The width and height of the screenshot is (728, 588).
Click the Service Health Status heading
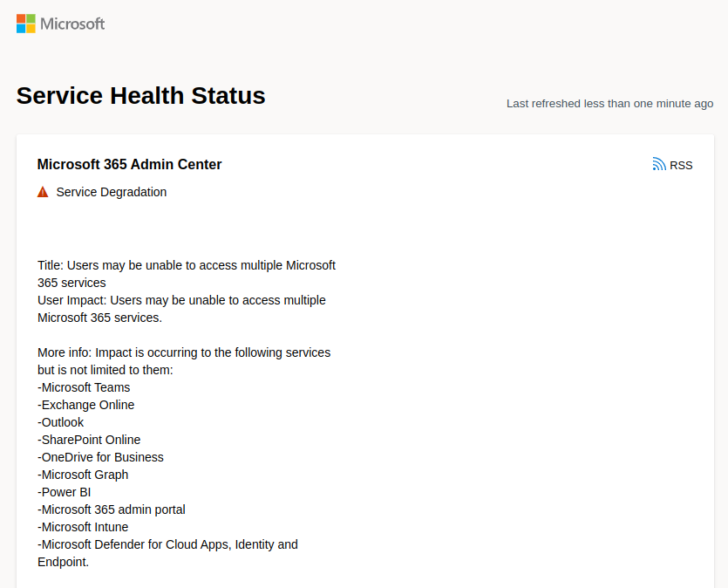[x=140, y=96]
